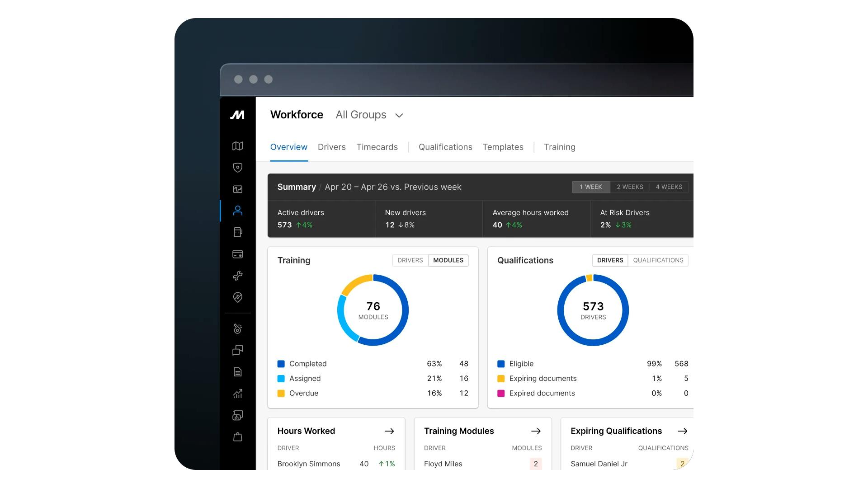Click the Overdue yellow legend swatch

(281, 394)
